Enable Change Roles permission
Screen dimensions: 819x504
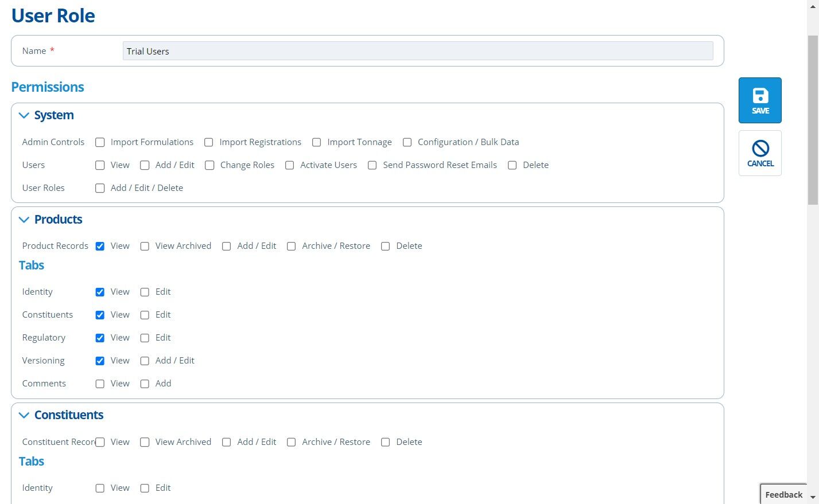tap(209, 165)
